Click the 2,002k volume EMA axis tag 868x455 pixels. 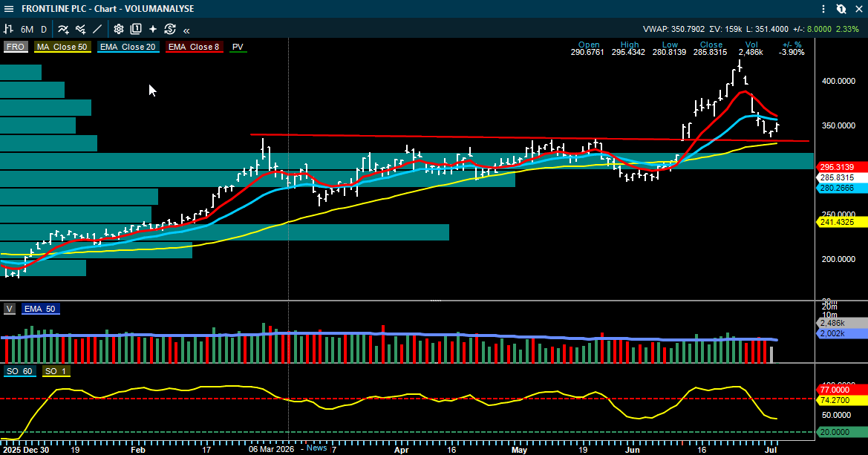point(841,334)
